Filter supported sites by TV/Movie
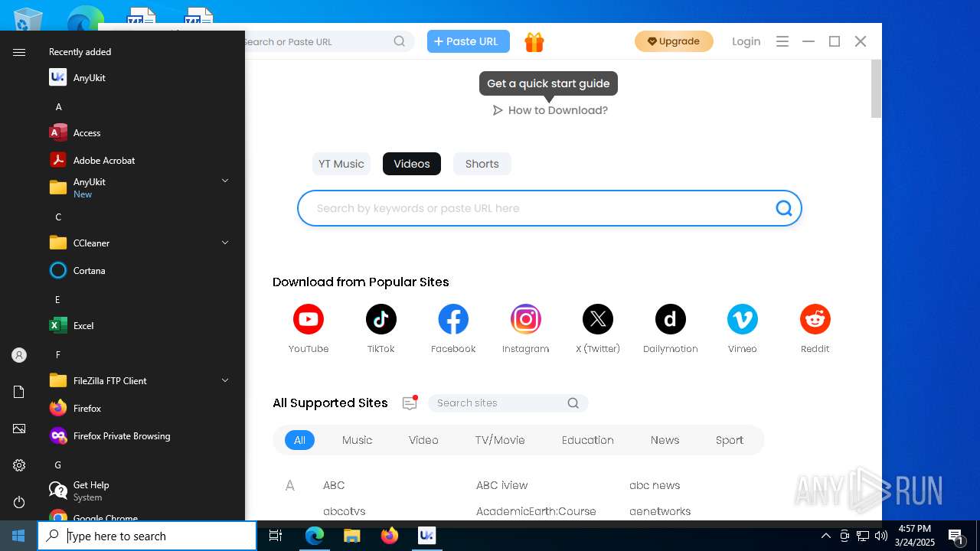The width and height of the screenshot is (980, 551). 500,440
